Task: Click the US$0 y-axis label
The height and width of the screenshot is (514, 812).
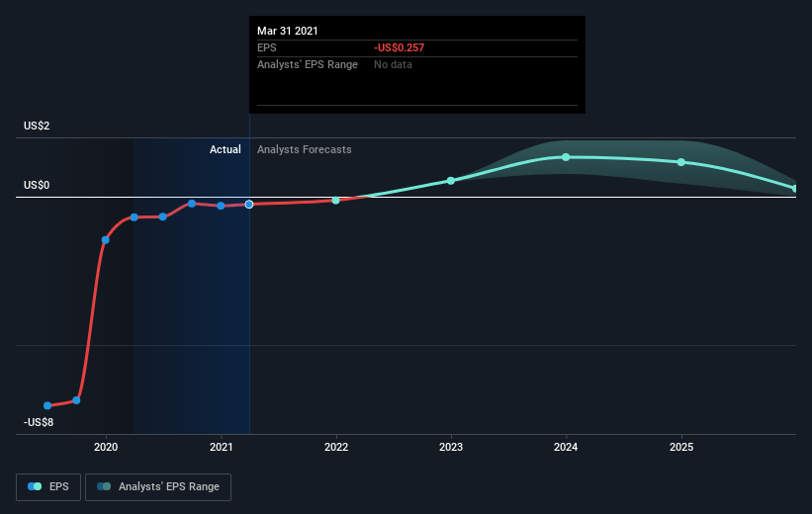Action: point(37,185)
